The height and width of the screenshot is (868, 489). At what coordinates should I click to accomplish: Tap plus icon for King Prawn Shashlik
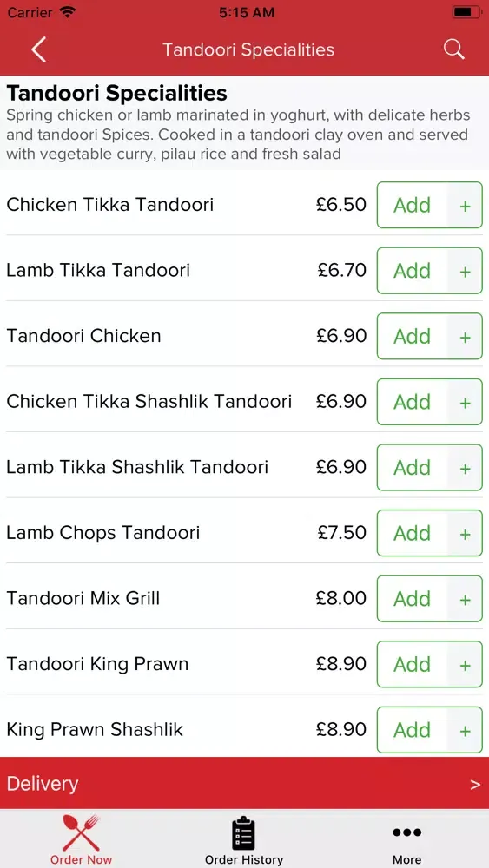pyautogui.click(x=466, y=730)
